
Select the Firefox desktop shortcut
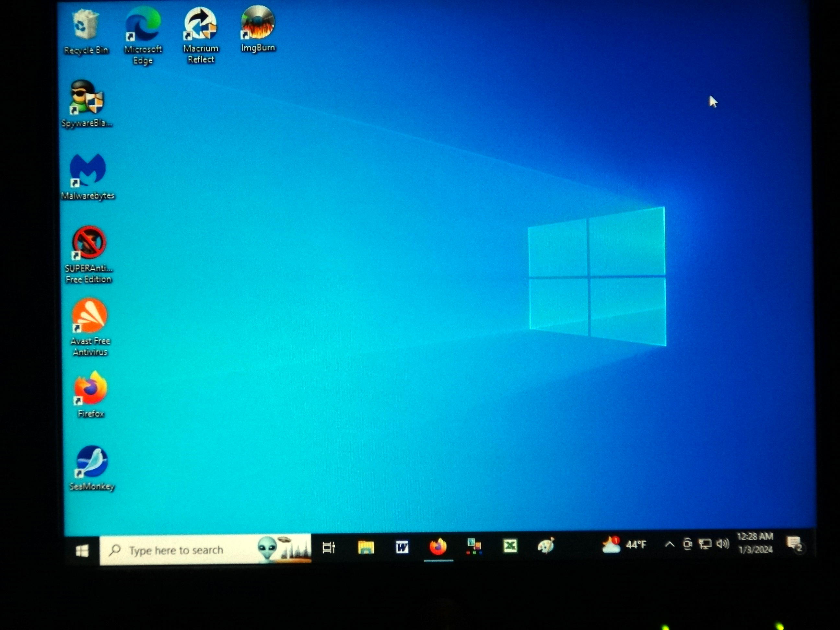[x=91, y=394]
